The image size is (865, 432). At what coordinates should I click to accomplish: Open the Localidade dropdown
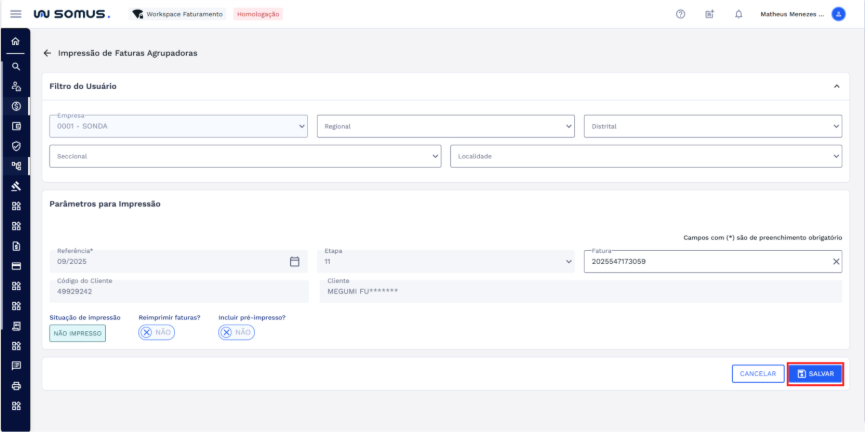point(646,157)
